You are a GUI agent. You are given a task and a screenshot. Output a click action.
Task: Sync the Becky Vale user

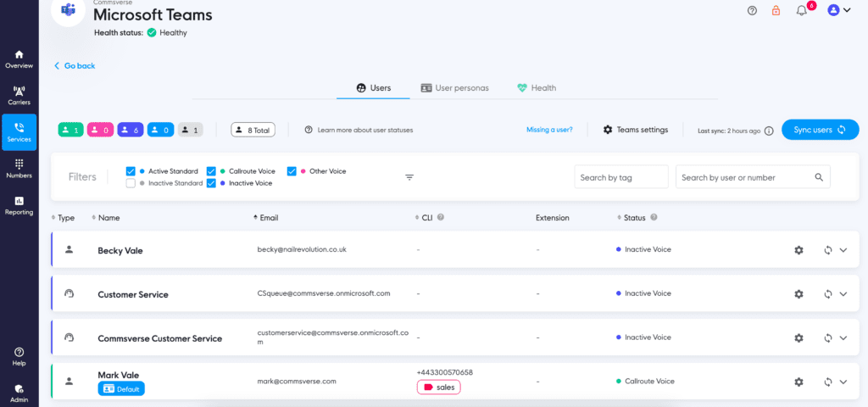pos(828,250)
